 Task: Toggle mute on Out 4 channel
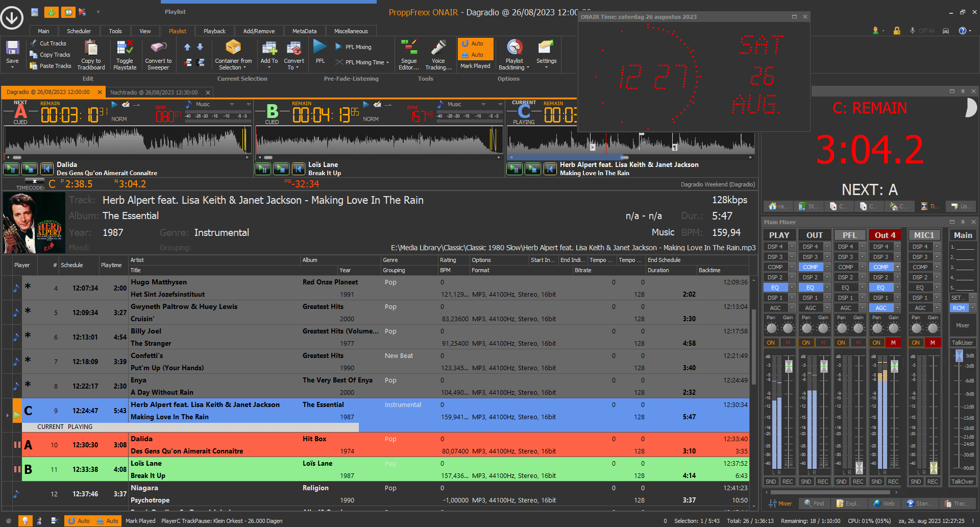click(893, 343)
